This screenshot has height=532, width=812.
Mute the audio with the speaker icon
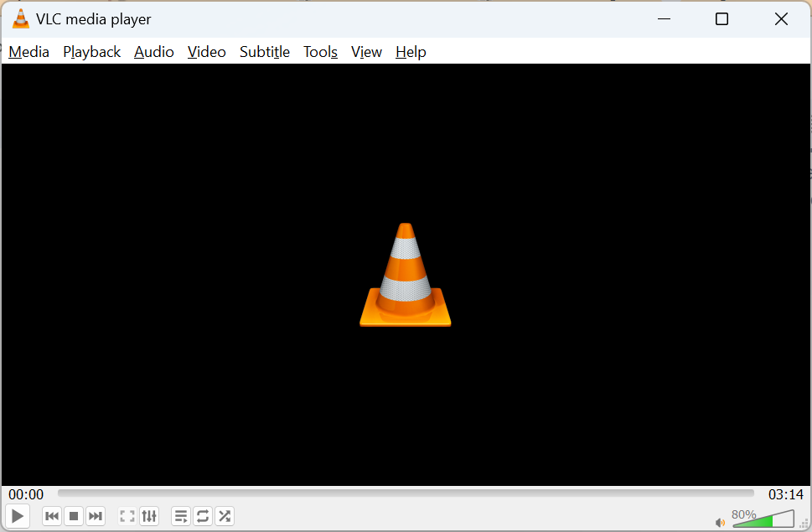pyautogui.click(x=720, y=521)
